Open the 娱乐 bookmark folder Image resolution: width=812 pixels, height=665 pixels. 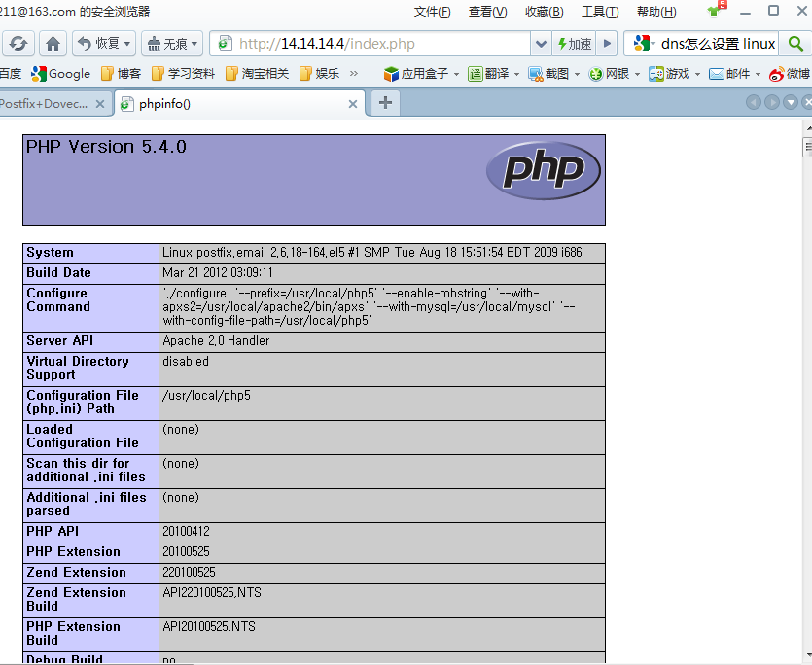click(320, 74)
